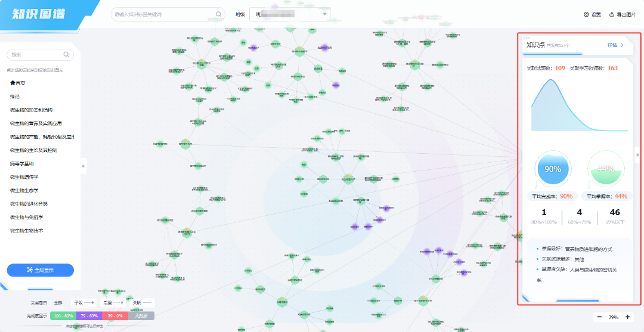Open the 首页 home item in sidebar
Viewport: 644px width, 332px height.
(18, 83)
